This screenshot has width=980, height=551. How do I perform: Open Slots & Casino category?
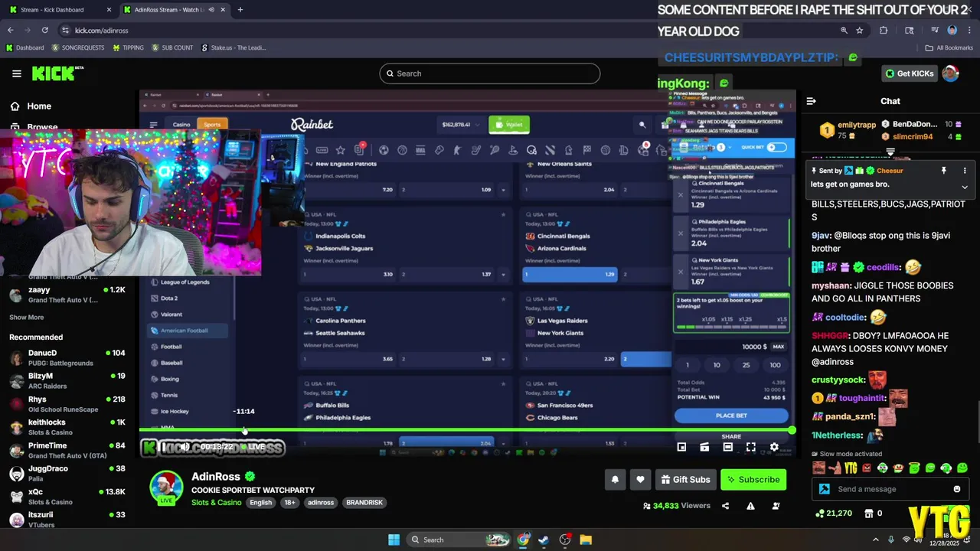[x=217, y=503]
